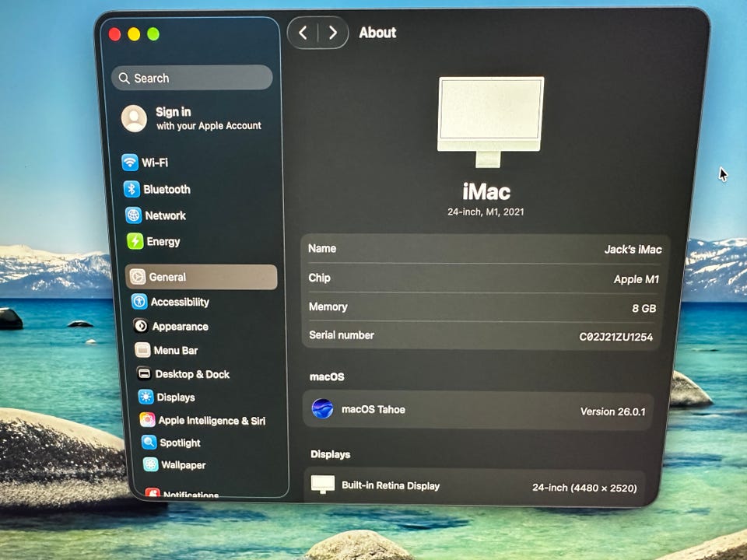Click the macOS Tahoe label

click(x=373, y=410)
